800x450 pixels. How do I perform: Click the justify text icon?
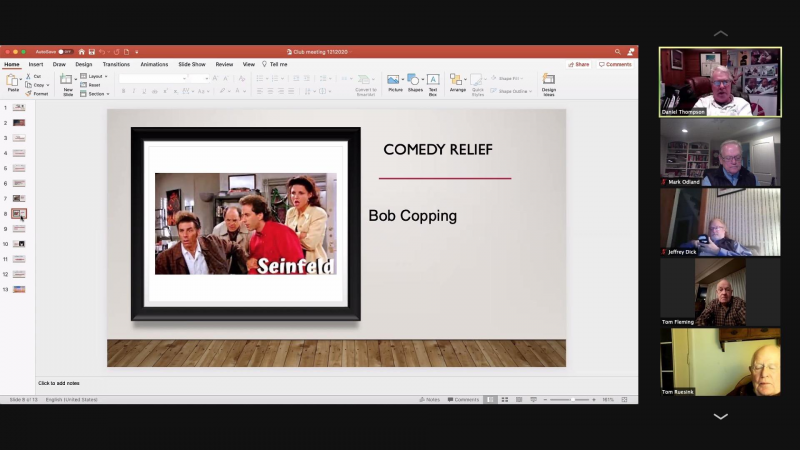tap(291, 91)
